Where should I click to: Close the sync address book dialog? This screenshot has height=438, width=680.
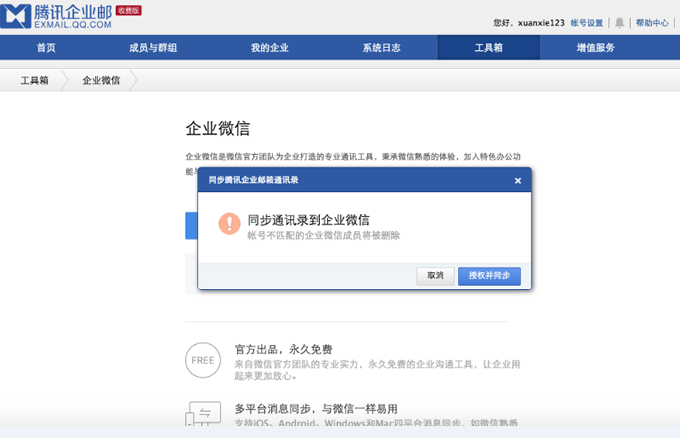tap(517, 180)
